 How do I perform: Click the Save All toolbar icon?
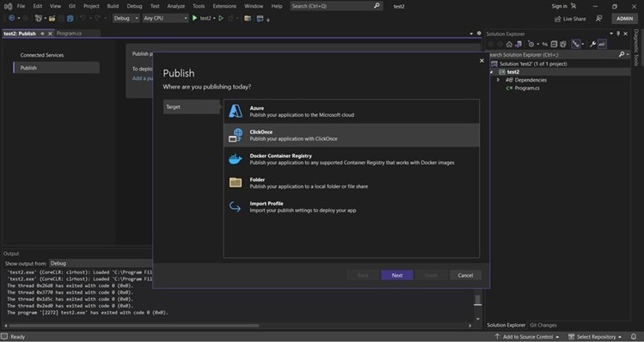(71, 19)
